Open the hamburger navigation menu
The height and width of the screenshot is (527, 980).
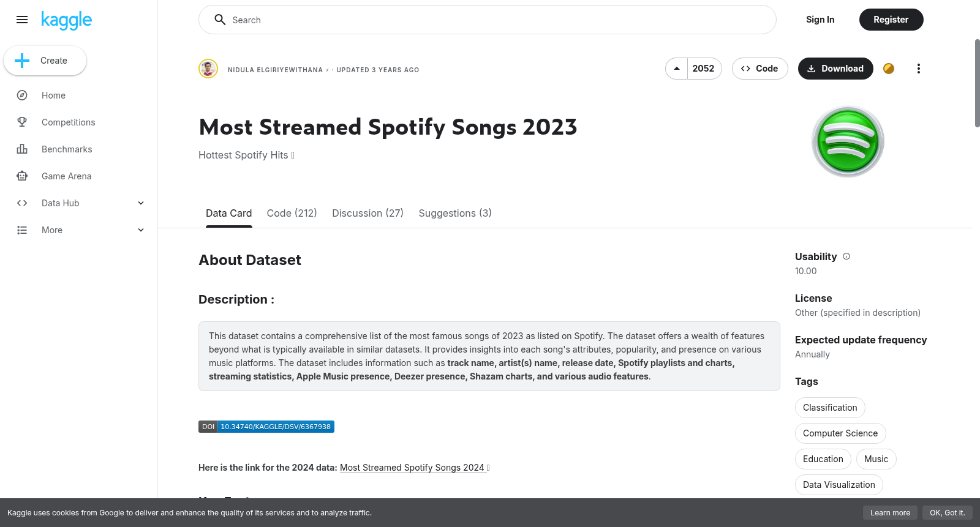tap(22, 20)
